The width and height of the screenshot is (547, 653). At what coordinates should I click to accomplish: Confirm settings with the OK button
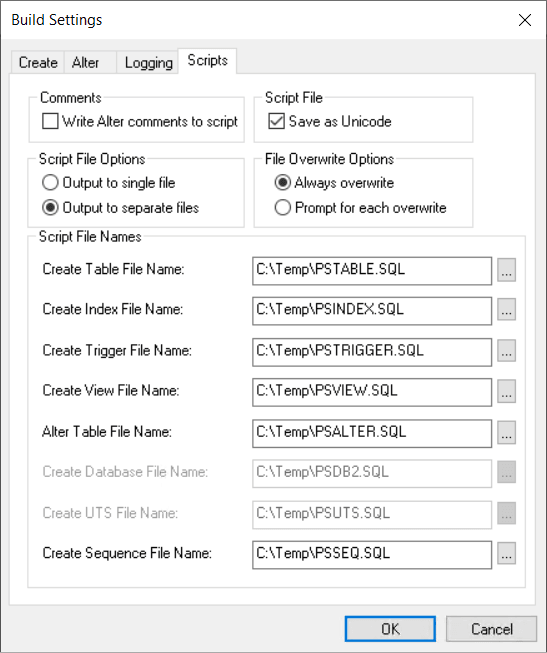390,629
